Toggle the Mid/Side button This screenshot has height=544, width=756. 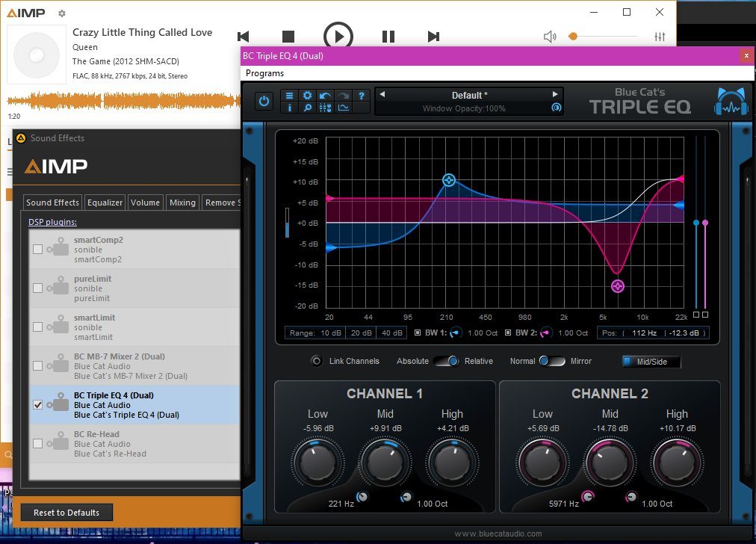[x=651, y=362]
